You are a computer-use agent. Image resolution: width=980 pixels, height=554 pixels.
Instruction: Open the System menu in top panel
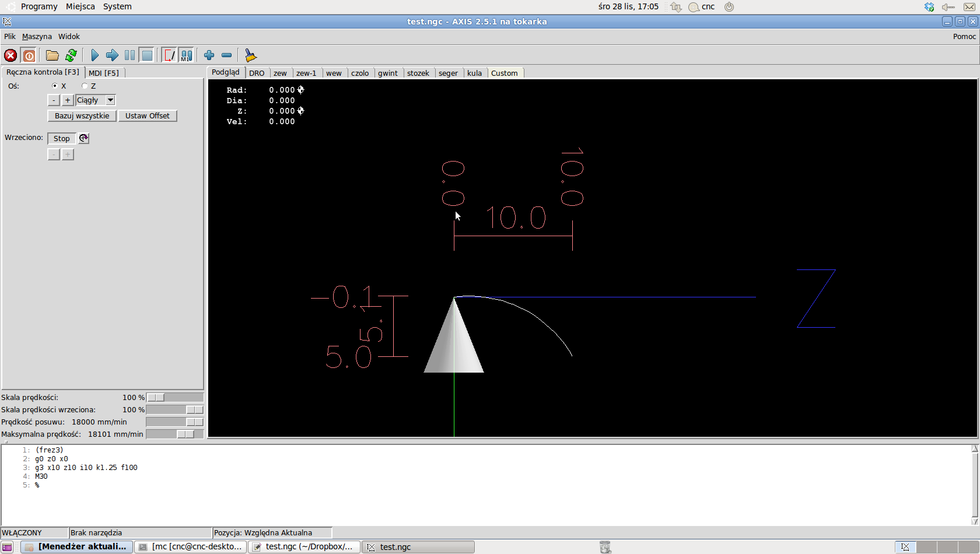tap(117, 6)
